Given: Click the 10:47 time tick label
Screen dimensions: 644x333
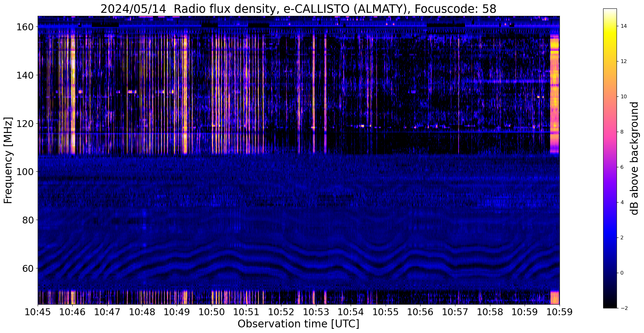Looking at the screenshot, I should 108,312.
